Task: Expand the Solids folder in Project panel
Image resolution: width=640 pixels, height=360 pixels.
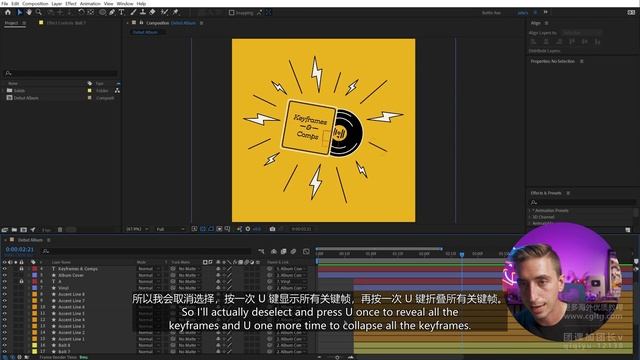Action: tap(3, 91)
